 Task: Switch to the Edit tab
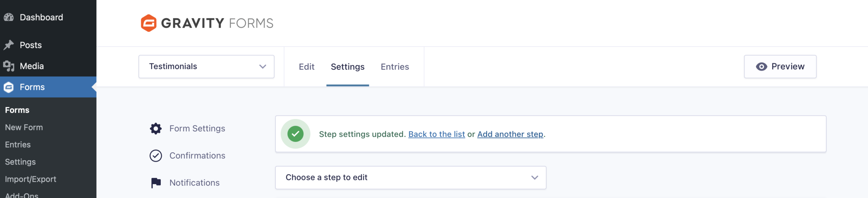[307, 67]
